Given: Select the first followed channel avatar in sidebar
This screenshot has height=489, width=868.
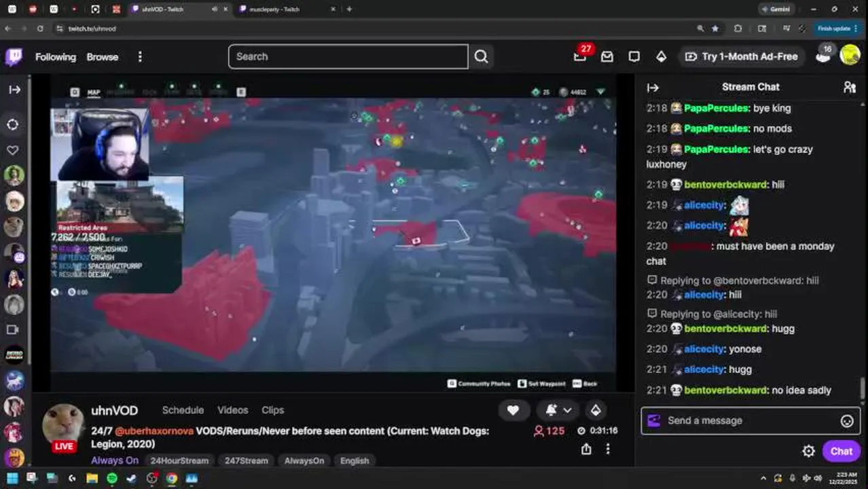Looking at the screenshot, I should (x=14, y=175).
